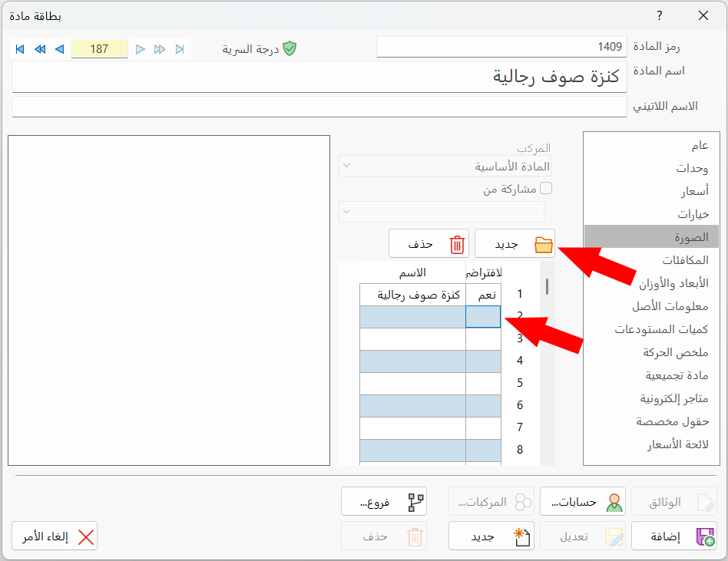This screenshot has width=728, height=561.
Task: Click the record number field showing 187
Action: pyautogui.click(x=99, y=48)
